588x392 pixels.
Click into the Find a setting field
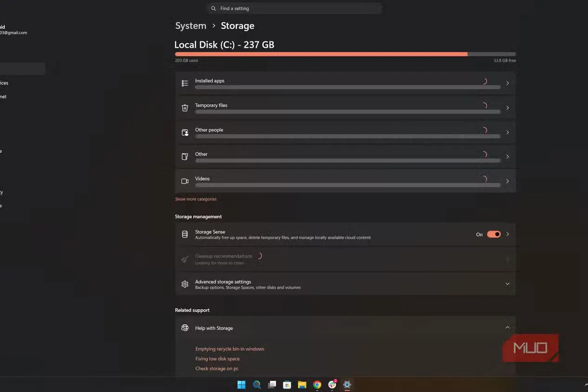coord(294,8)
